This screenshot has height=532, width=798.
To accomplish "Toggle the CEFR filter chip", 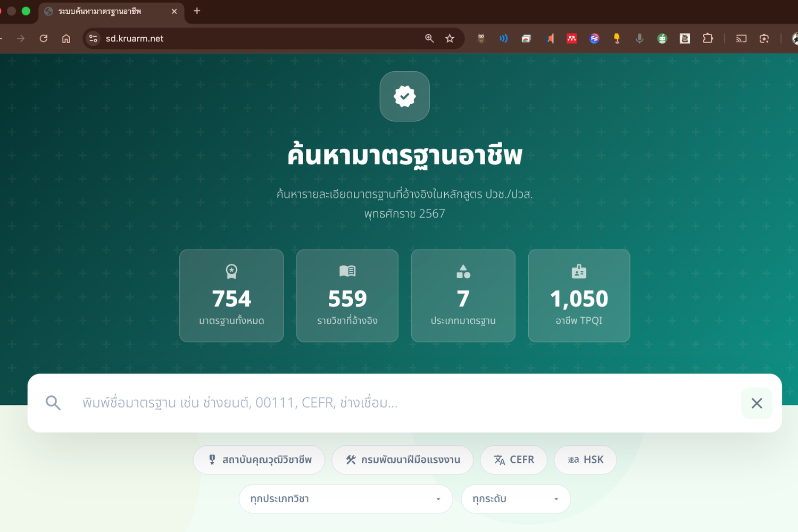I will 513,460.
